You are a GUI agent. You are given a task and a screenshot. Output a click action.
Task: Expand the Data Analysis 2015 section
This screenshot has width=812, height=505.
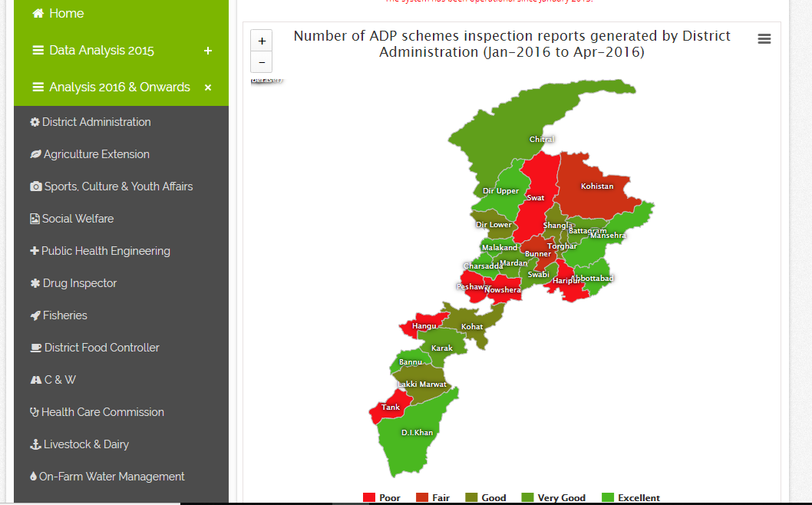(207, 51)
